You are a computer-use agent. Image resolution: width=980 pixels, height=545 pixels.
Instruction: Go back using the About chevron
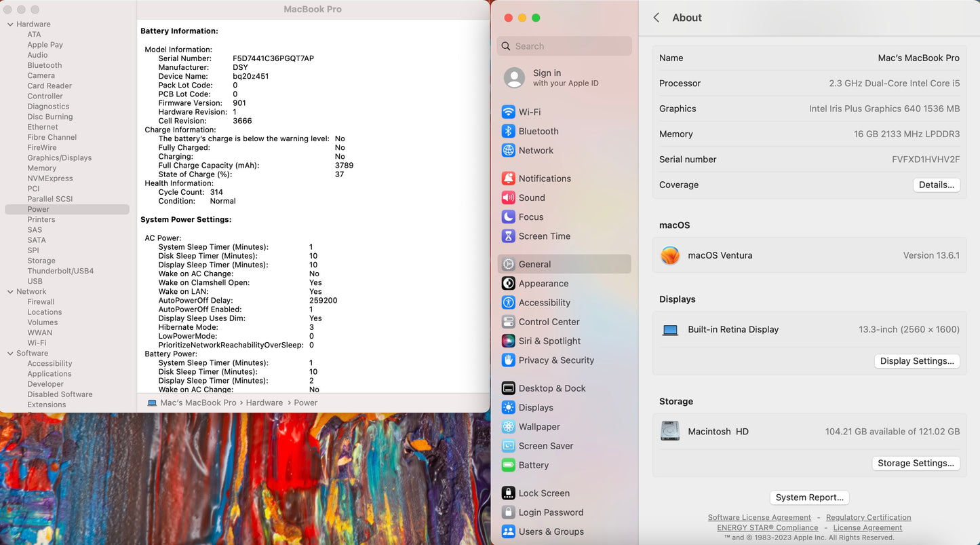pos(656,18)
